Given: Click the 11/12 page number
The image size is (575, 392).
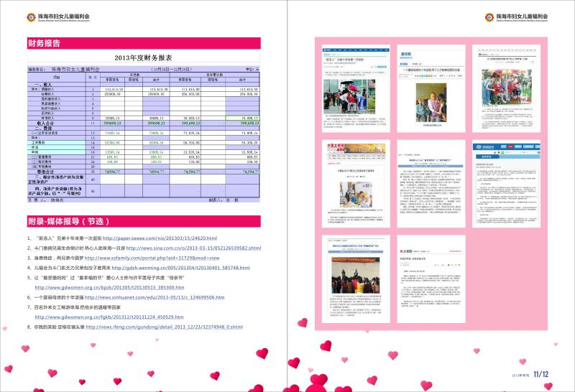Looking at the screenshot, I should tap(541, 374).
